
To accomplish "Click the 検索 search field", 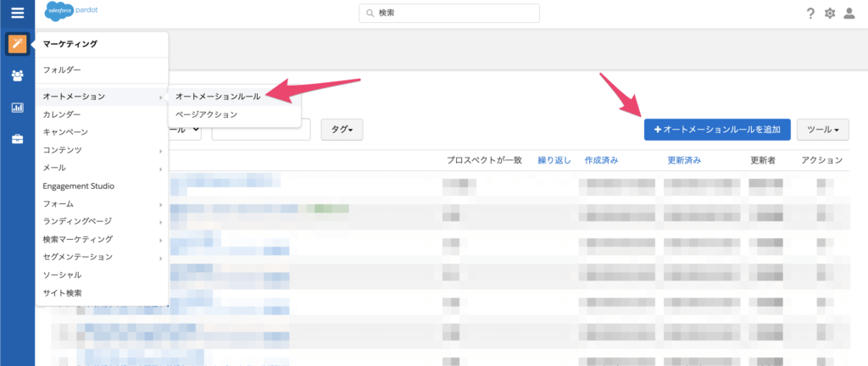I will pos(449,14).
